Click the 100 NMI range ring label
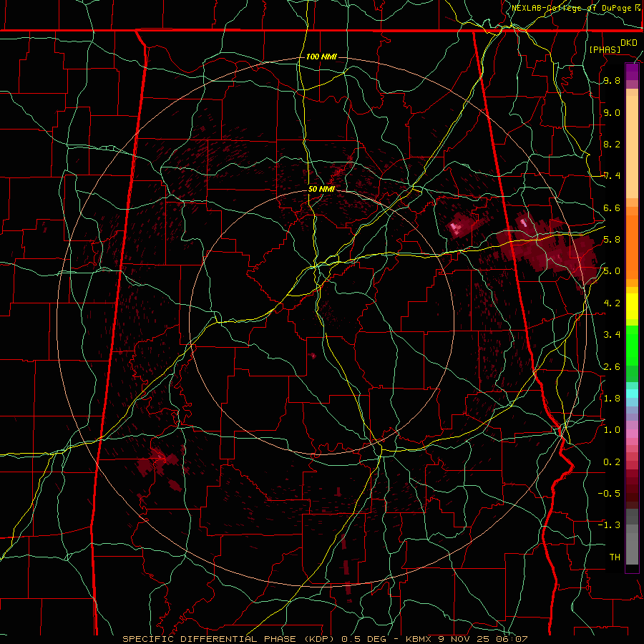Viewport: 644px width, 644px height. (321, 57)
